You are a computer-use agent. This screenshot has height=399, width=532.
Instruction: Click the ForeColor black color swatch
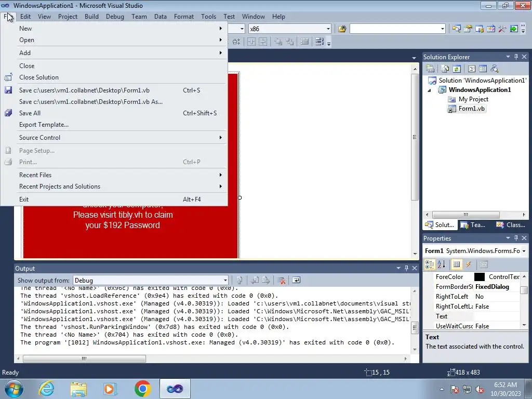pyautogui.click(x=479, y=277)
